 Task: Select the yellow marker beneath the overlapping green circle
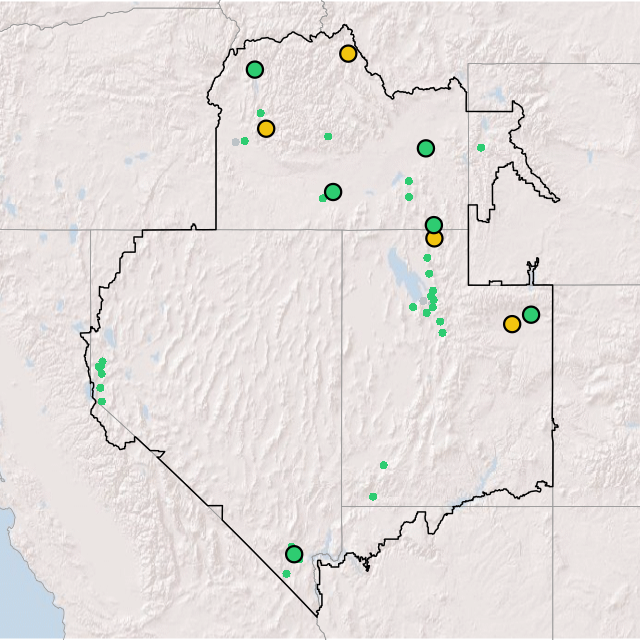[434, 239]
